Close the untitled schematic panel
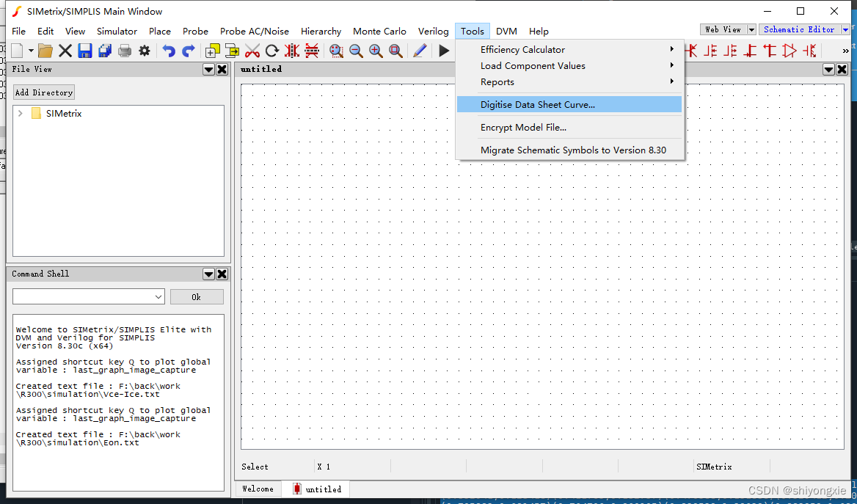Screen dimensions: 857x504 (x=842, y=70)
